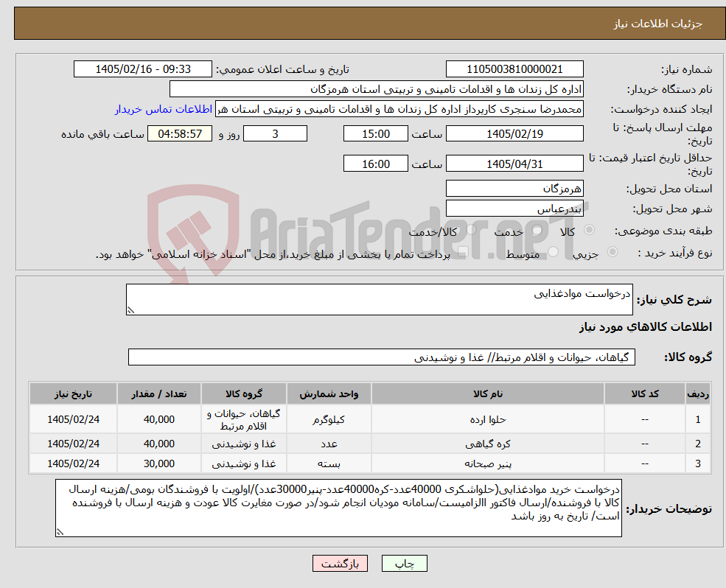Click the delivery province field هرمزگان

pos(514,189)
